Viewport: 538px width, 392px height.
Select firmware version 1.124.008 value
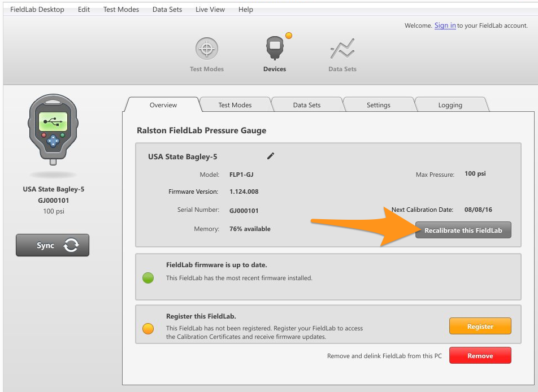pos(244,191)
